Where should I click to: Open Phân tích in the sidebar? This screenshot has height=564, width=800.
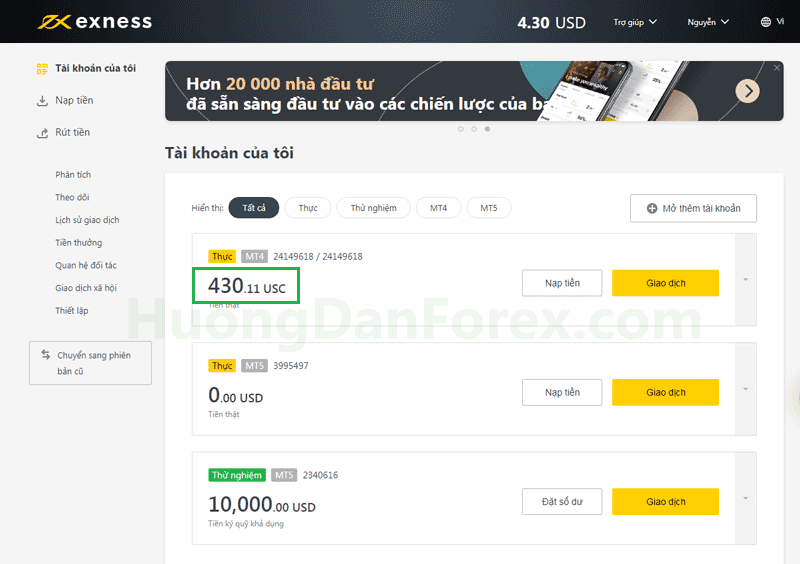pos(73,175)
